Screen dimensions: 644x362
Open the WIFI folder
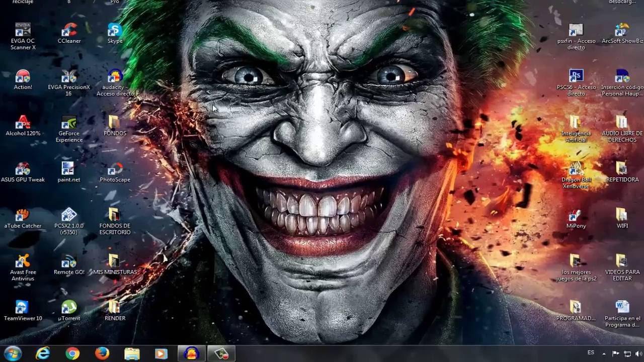click(622, 218)
